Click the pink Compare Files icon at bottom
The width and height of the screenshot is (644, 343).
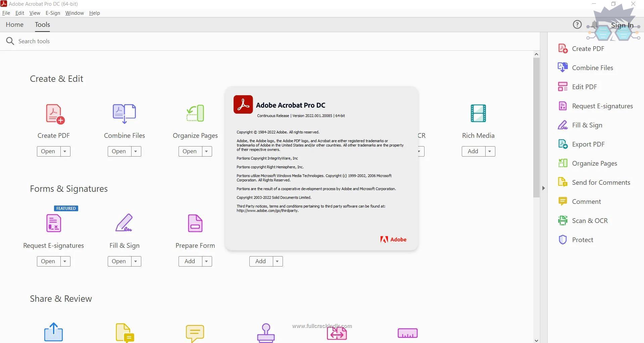pos(337,333)
